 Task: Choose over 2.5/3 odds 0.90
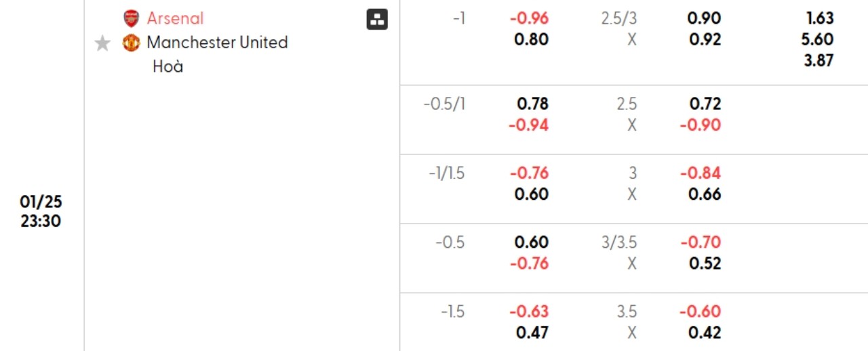pos(705,18)
